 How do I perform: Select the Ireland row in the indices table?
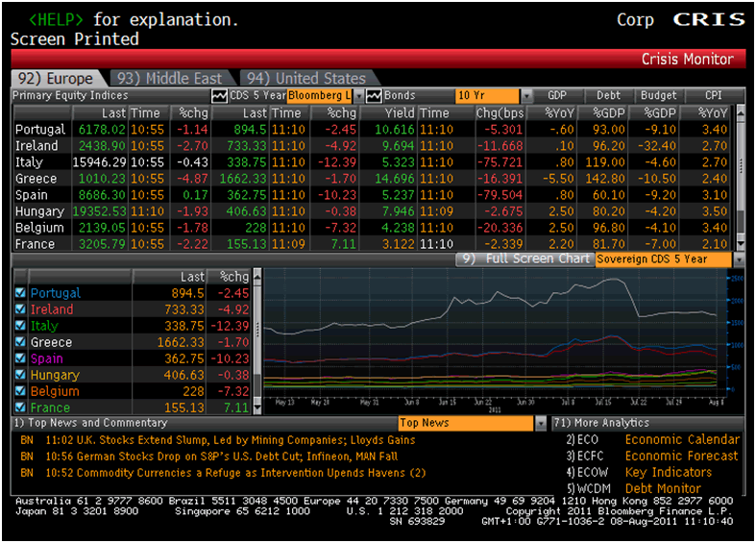pyautogui.click(x=372, y=146)
